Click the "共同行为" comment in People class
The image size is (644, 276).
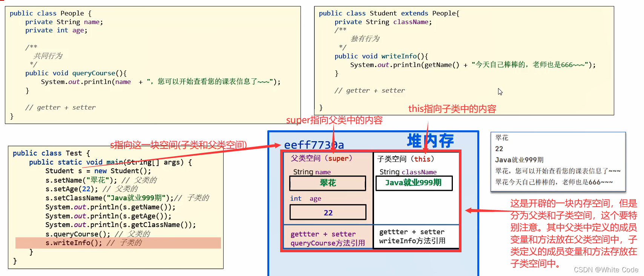(48, 56)
